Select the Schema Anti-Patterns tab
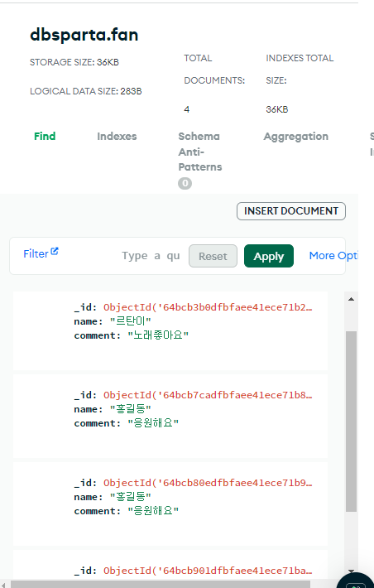Image resolution: width=374 pixels, height=588 pixels. click(x=199, y=152)
